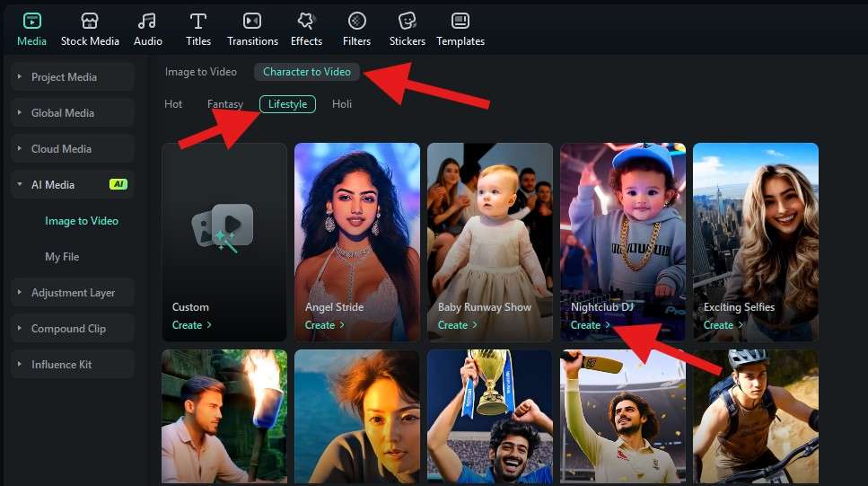
Task: Open the Stock Media icon
Action: pos(90,21)
